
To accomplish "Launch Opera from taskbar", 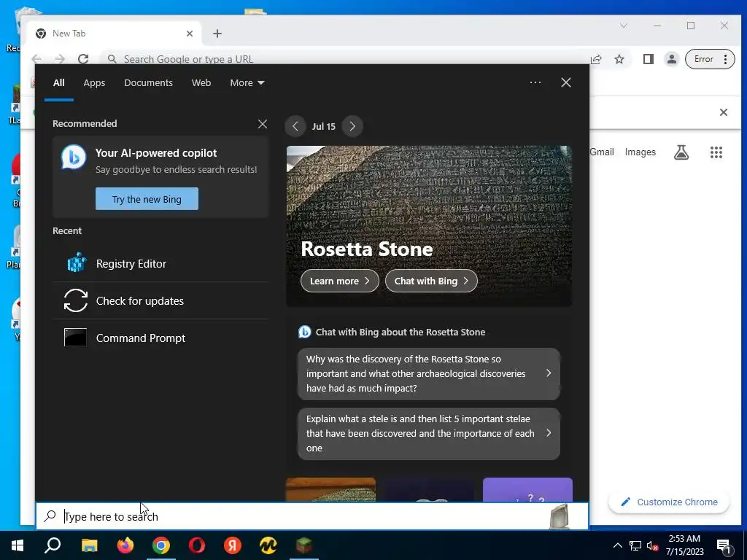I will [x=197, y=545].
